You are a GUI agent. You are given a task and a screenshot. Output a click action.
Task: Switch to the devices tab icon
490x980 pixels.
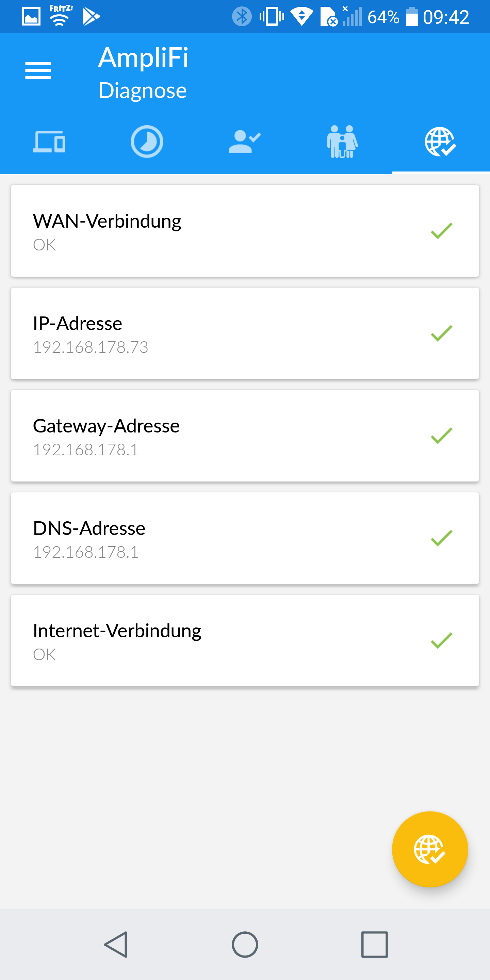coord(49,142)
